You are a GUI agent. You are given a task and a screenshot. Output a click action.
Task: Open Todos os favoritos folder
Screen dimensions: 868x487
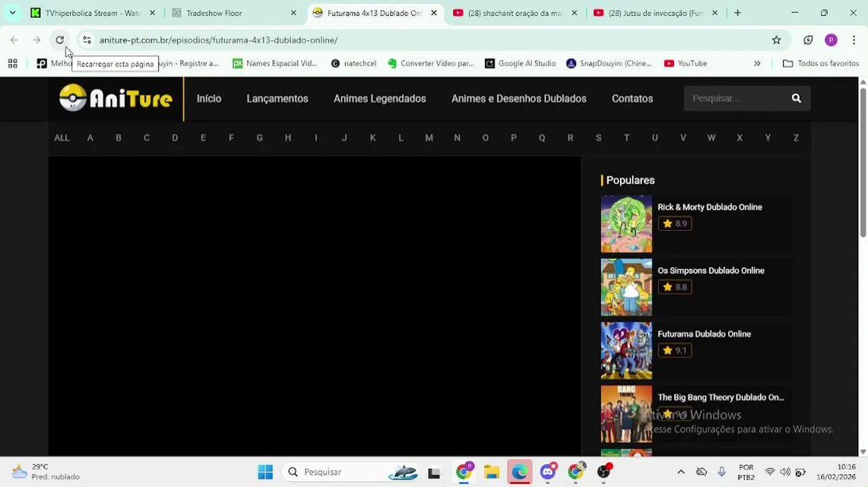point(821,64)
